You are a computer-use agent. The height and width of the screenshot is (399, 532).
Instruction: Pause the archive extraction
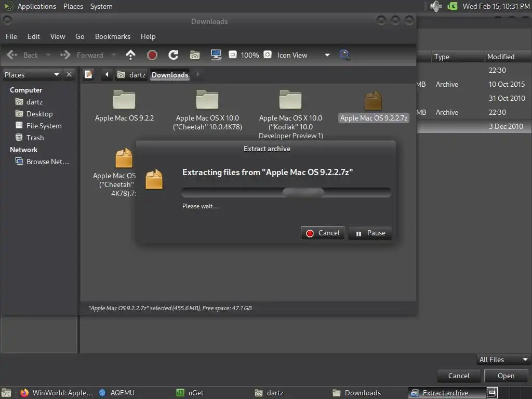tap(370, 233)
